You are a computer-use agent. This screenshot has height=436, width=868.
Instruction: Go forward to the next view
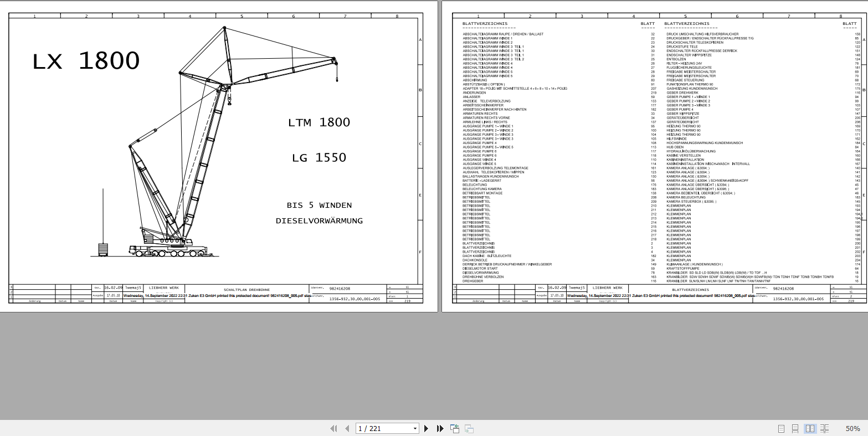[468, 428]
